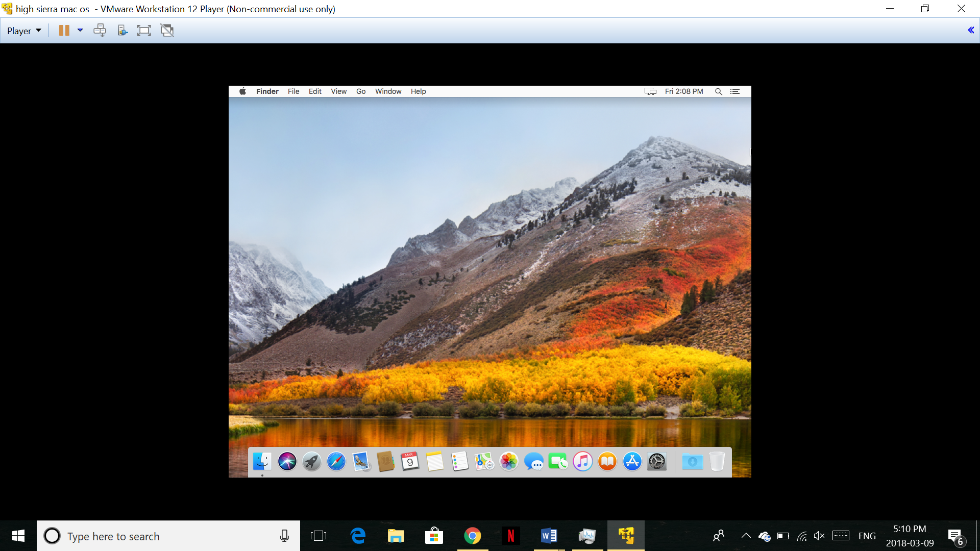Collapse VMware toolbar with double chevron
The image size is (980, 551).
click(x=971, y=30)
